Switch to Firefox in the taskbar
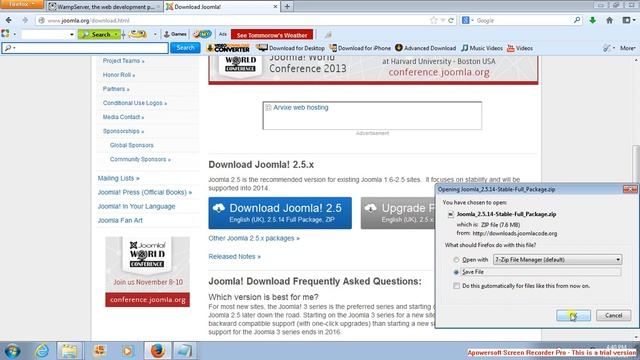 (x=158, y=351)
